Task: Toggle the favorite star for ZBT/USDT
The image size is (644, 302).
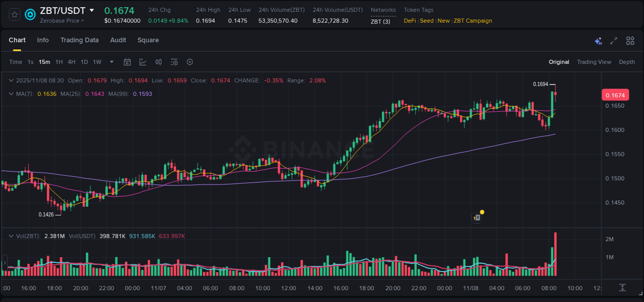Action: click(x=14, y=14)
